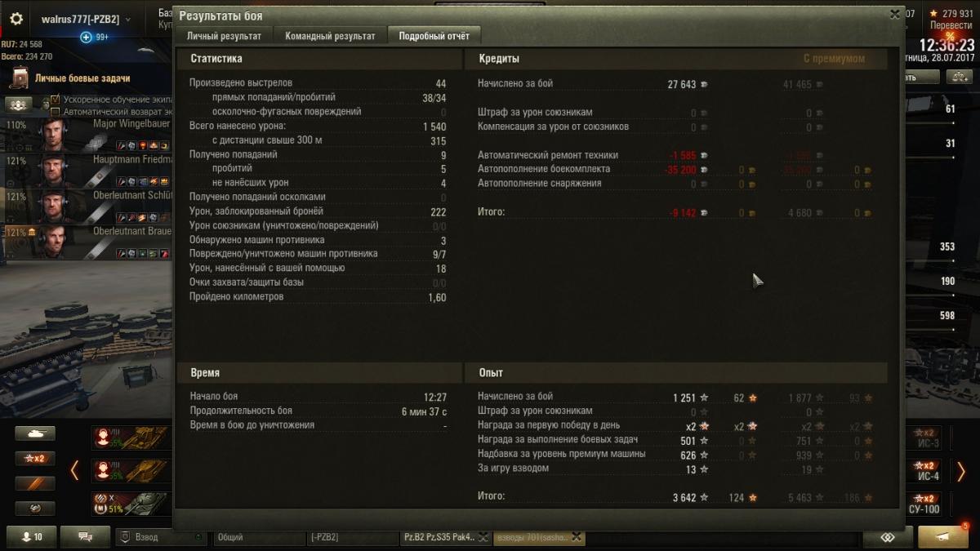This screenshot has height=551, width=980.
Task: Open the contacts list button showing 10
Action: pyautogui.click(x=31, y=536)
